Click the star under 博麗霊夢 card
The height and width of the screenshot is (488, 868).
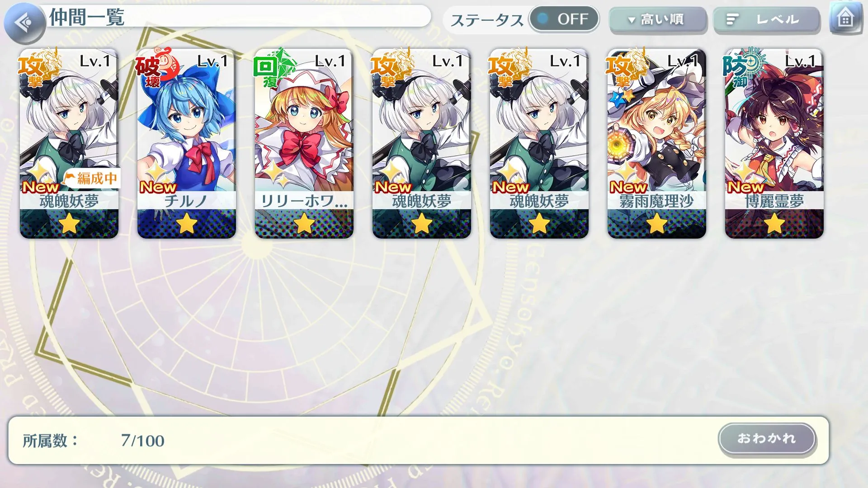point(774,223)
